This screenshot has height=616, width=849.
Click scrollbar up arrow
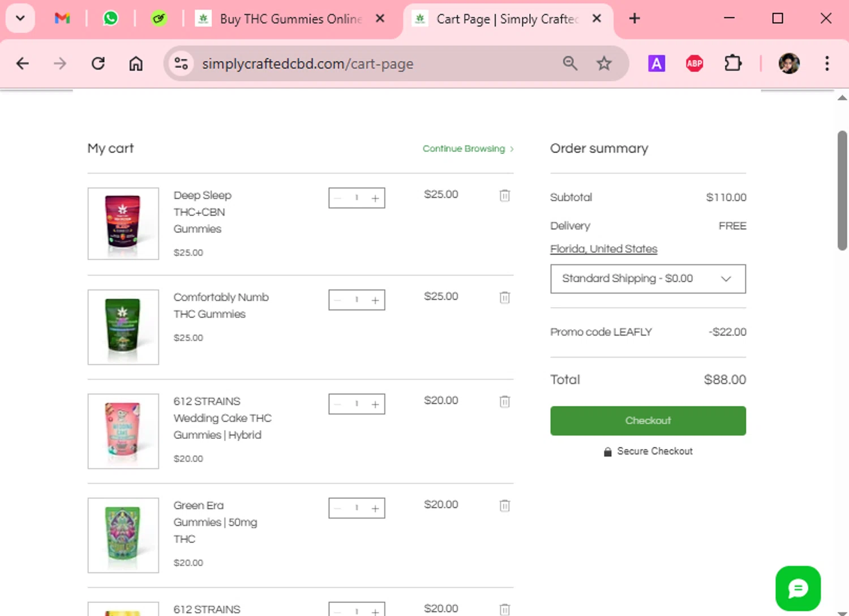842,98
